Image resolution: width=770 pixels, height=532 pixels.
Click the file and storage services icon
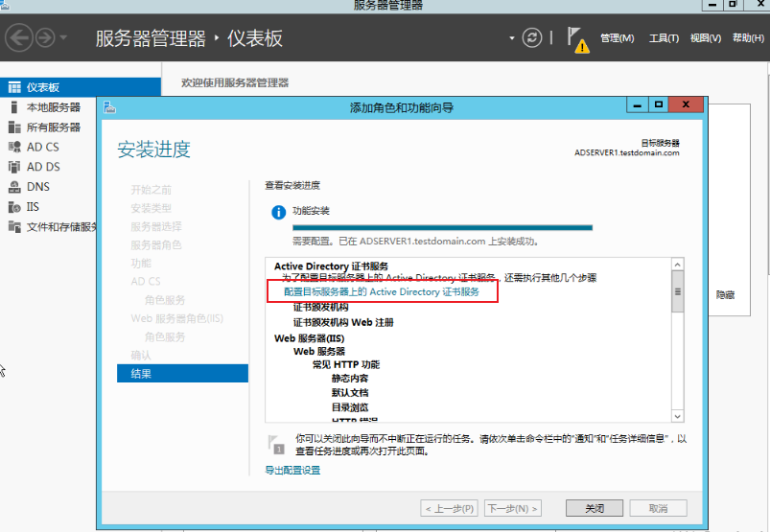(14, 227)
